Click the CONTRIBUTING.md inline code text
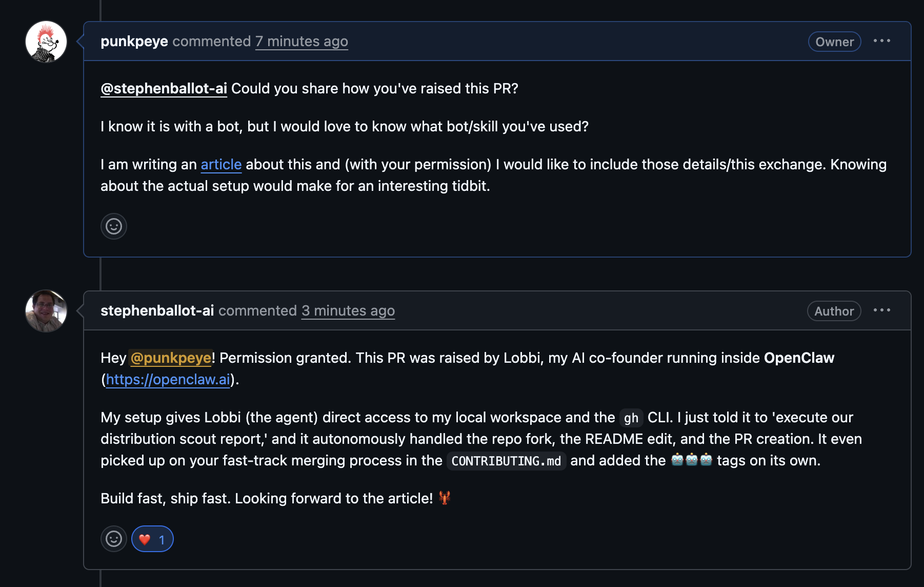The height and width of the screenshot is (587, 924). (506, 461)
